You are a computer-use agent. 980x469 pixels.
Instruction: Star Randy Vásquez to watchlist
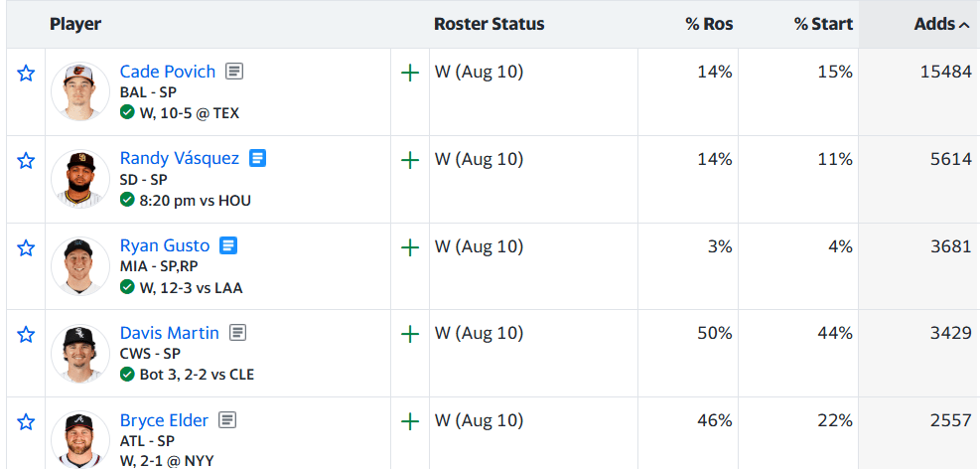point(26,161)
